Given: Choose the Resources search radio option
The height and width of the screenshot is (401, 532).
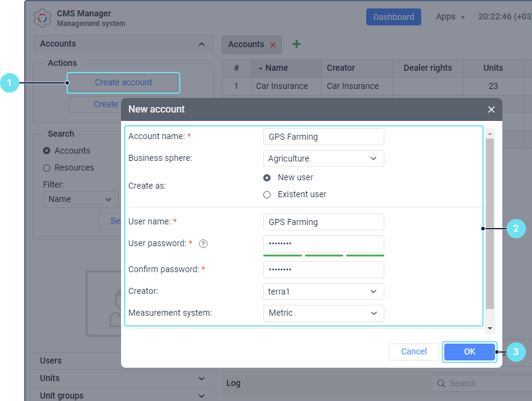Looking at the screenshot, I should [47, 168].
